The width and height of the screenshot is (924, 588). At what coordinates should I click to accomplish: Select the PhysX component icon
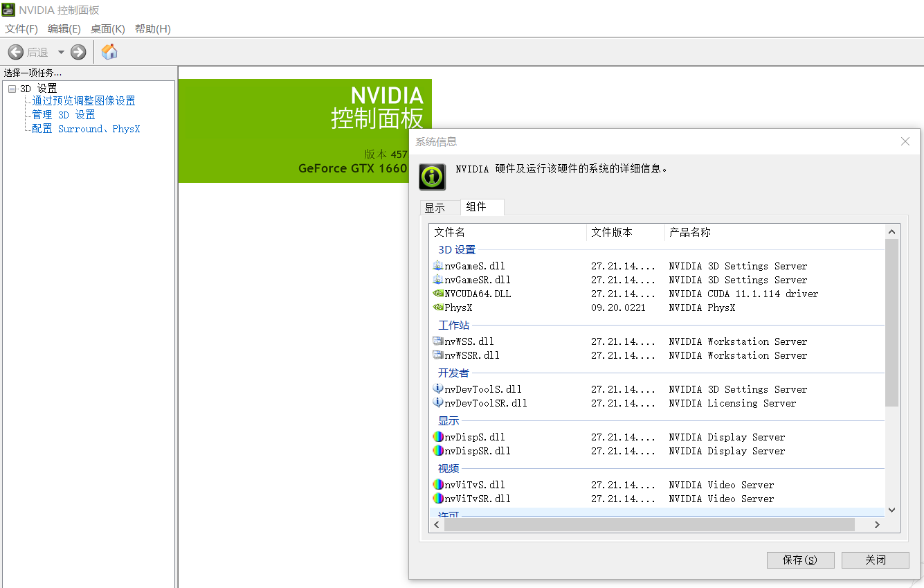pos(438,308)
